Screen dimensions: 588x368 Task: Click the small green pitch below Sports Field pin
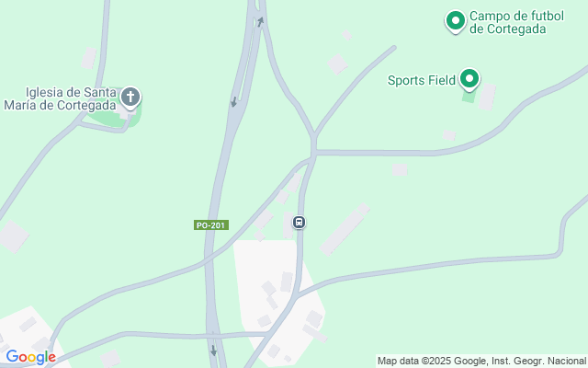(469, 96)
